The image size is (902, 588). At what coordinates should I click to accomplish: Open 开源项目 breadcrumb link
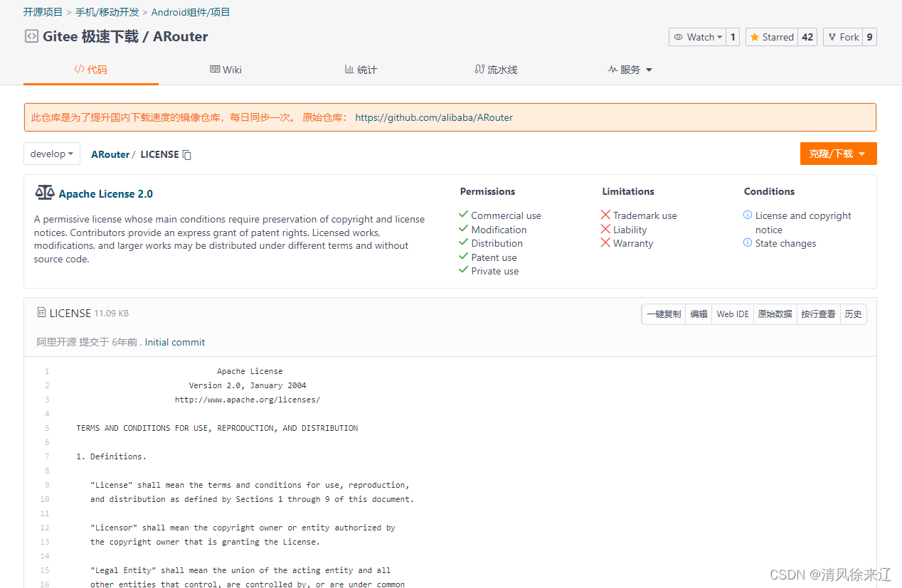pyautogui.click(x=43, y=12)
